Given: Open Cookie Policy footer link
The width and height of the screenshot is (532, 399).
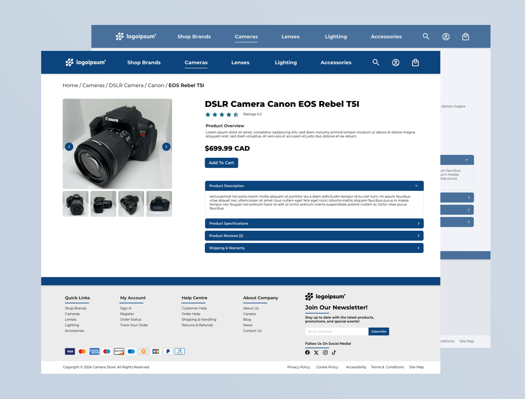Looking at the screenshot, I should (327, 367).
